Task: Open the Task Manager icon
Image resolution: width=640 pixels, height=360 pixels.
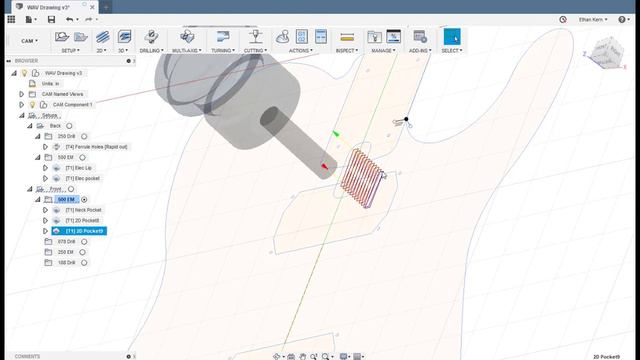Action: pyautogui.click(x=393, y=37)
